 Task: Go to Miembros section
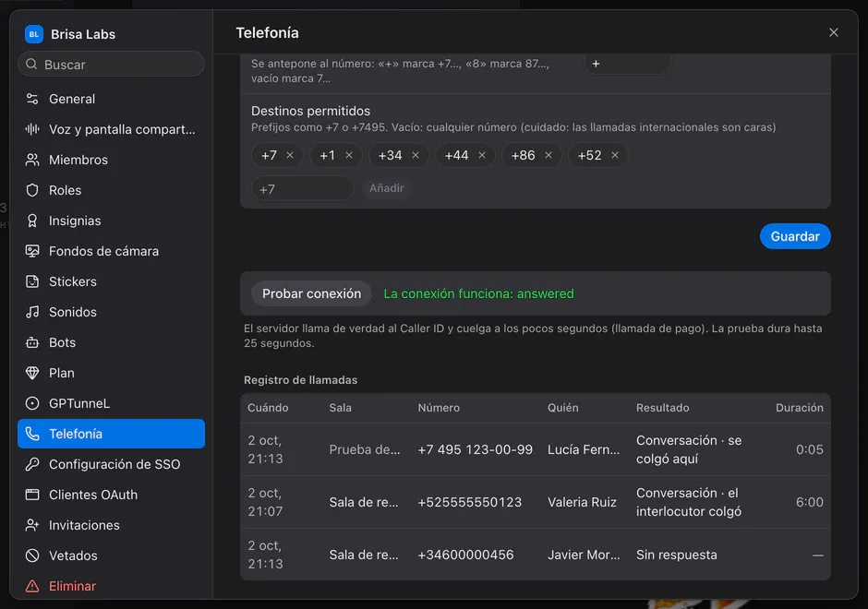111,160
